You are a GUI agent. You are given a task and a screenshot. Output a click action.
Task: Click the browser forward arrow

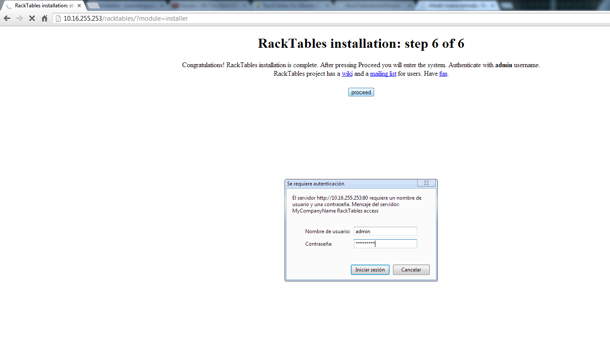[19, 19]
